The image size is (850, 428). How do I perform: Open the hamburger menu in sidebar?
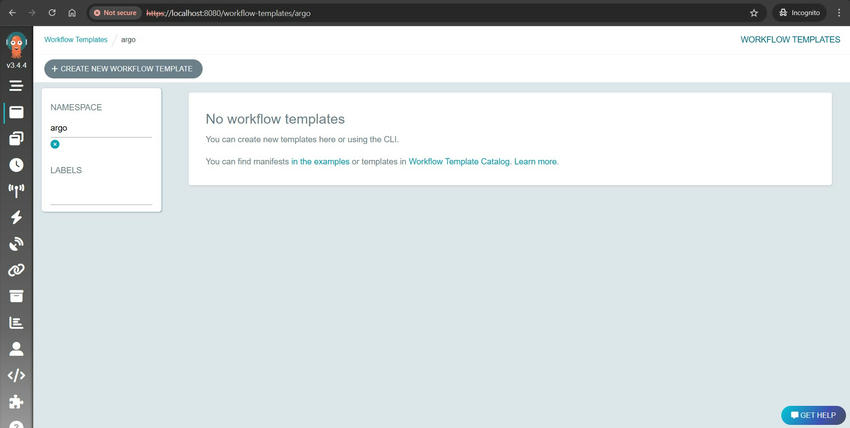click(16, 86)
